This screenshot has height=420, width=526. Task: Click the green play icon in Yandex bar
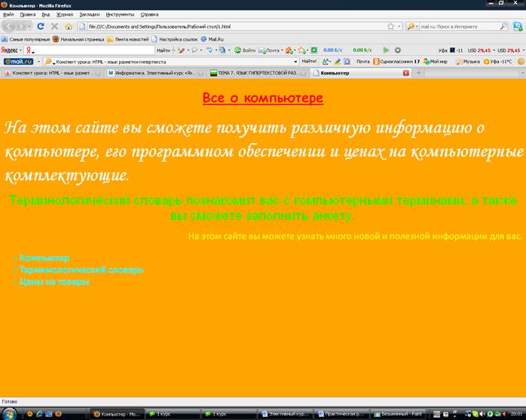tap(386, 50)
